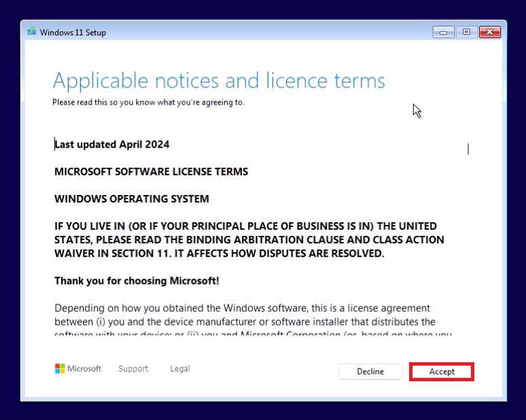Decline the licence terms
This screenshot has height=420, width=526.
pyautogui.click(x=370, y=372)
